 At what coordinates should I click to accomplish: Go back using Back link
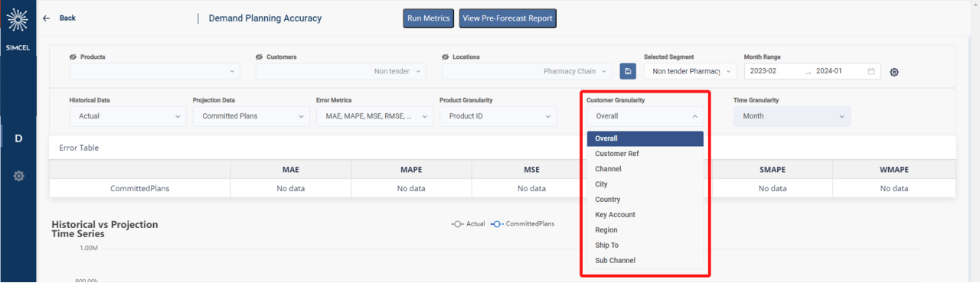(67, 18)
